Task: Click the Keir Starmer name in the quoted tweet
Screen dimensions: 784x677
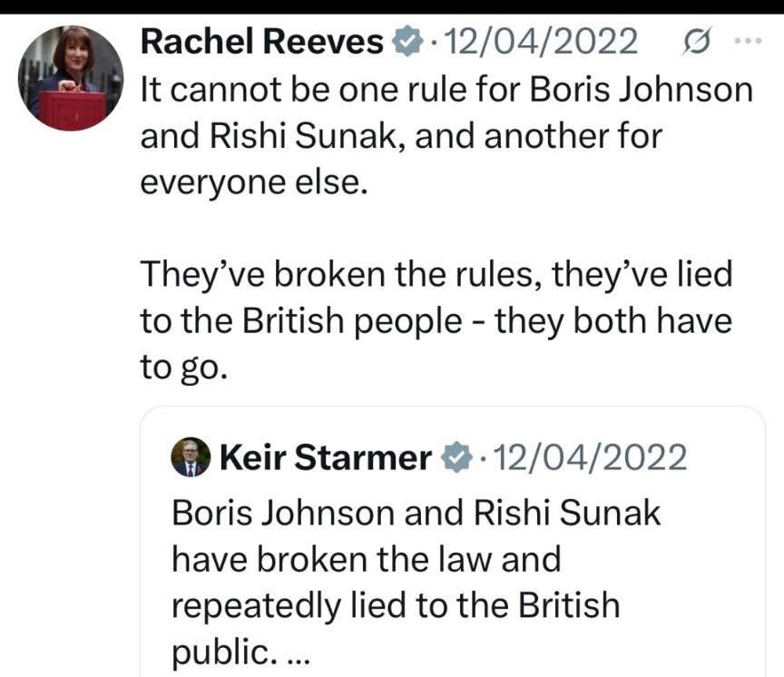Action: click(x=325, y=457)
